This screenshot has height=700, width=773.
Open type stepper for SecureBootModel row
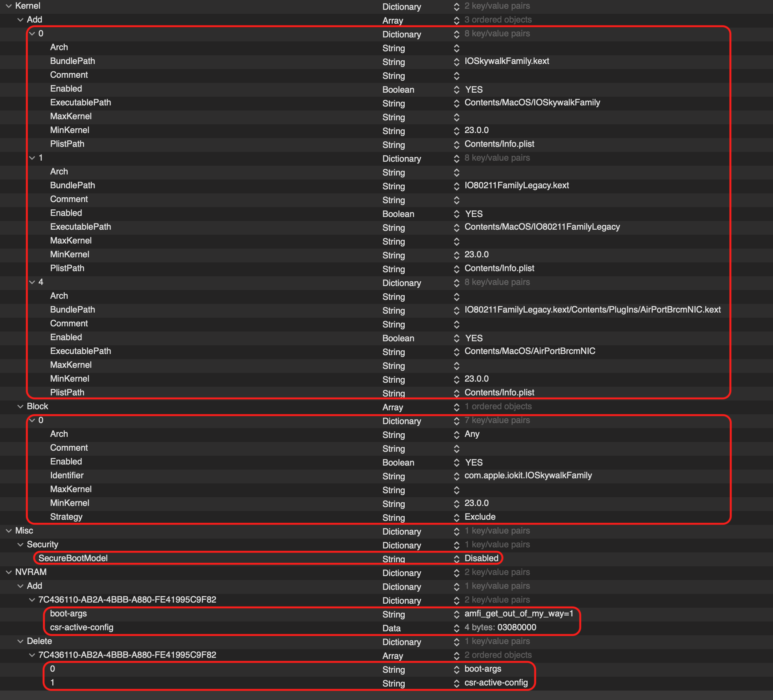tap(456, 559)
